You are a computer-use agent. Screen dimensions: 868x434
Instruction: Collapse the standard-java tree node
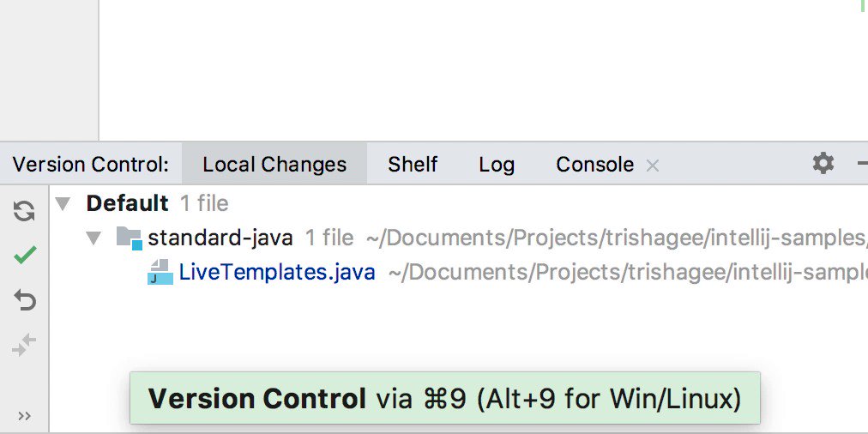pyautogui.click(x=93, y=238)
